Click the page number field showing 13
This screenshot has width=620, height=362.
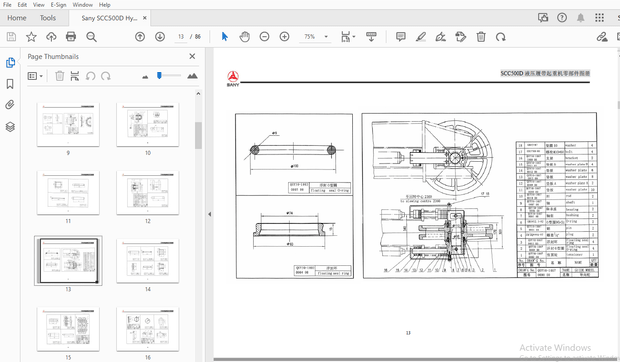pyautogui.click(x=181, y=37)
